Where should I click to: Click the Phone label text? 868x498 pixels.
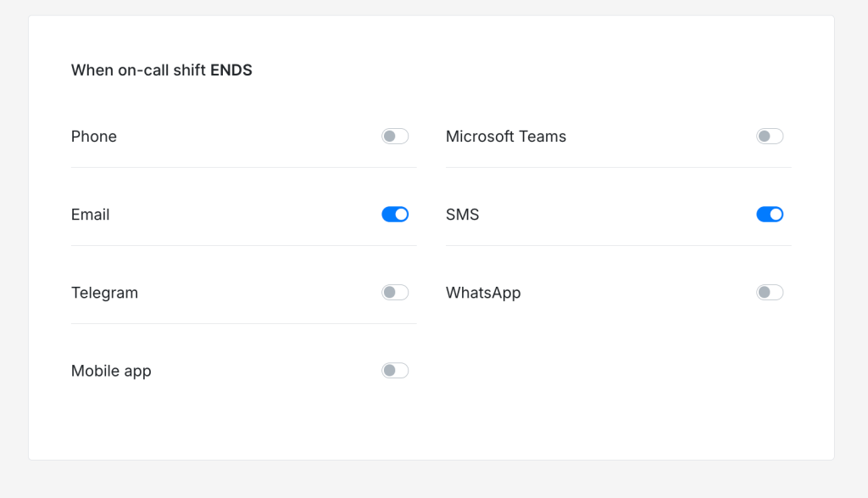[x=94, y=137]
